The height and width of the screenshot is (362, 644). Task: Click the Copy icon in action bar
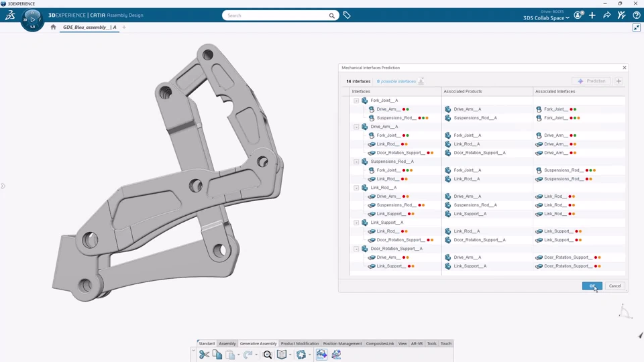point(217,355)
